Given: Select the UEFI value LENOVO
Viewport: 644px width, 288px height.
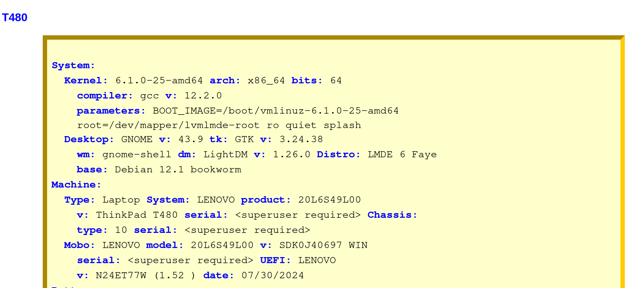Looking at the screenshot, I should pos(317,260).
